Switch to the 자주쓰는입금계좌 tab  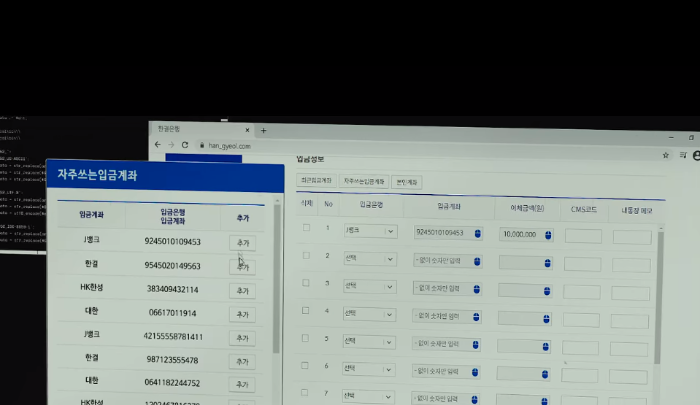point(364,181)
